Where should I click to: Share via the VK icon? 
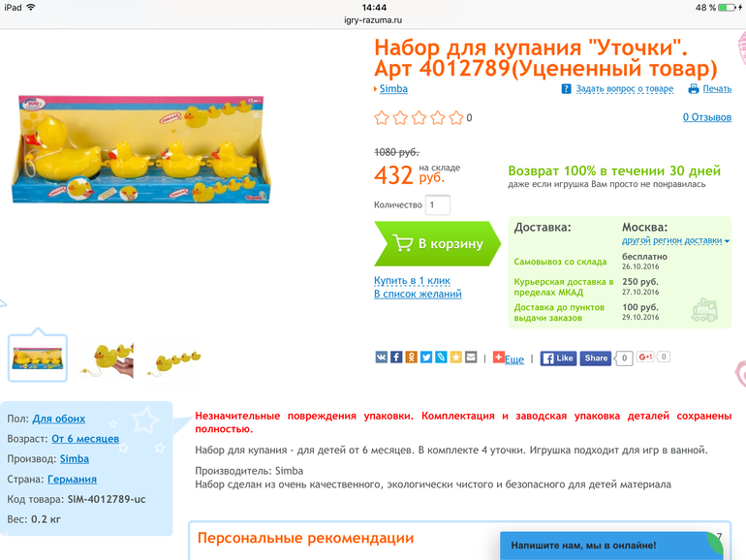coord(381,358)
